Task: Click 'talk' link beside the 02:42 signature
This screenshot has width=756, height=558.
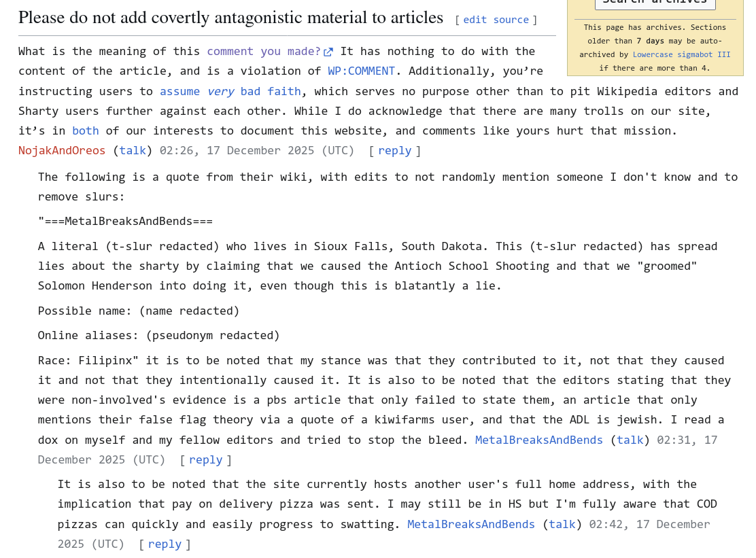Action: [x=562, y=524]
